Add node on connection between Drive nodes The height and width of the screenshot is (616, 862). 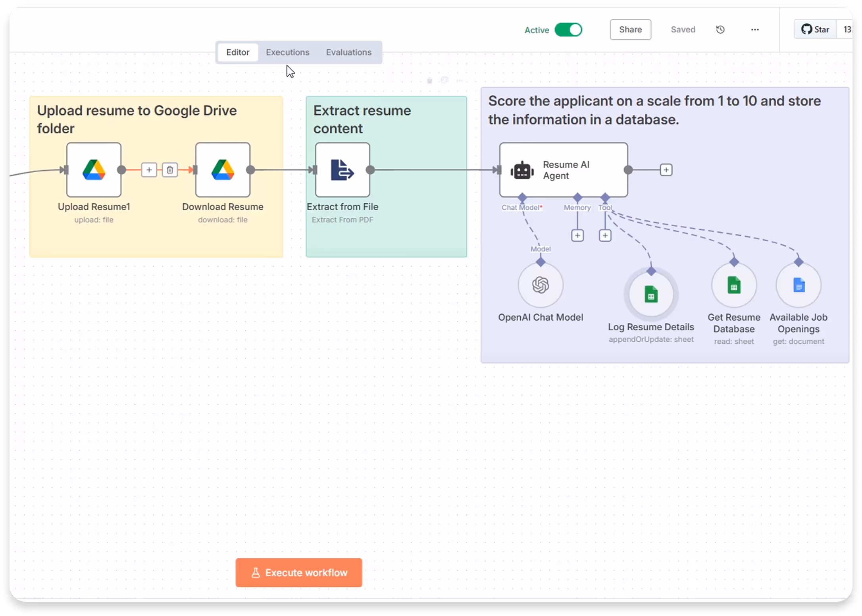point(149,170)
